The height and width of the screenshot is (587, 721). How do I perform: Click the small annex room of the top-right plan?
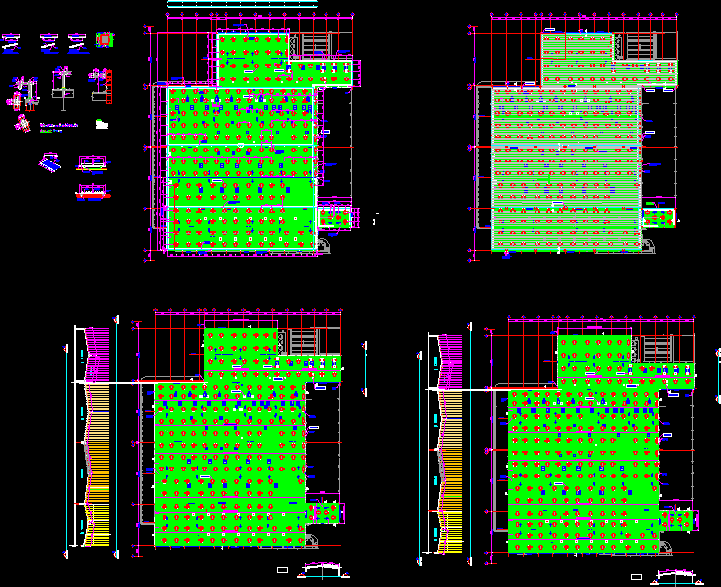point(658,216)
